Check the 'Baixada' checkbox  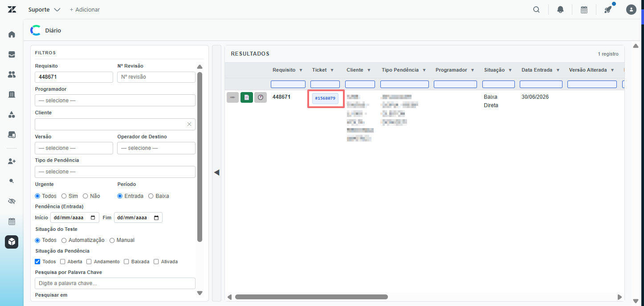(126, 262)
